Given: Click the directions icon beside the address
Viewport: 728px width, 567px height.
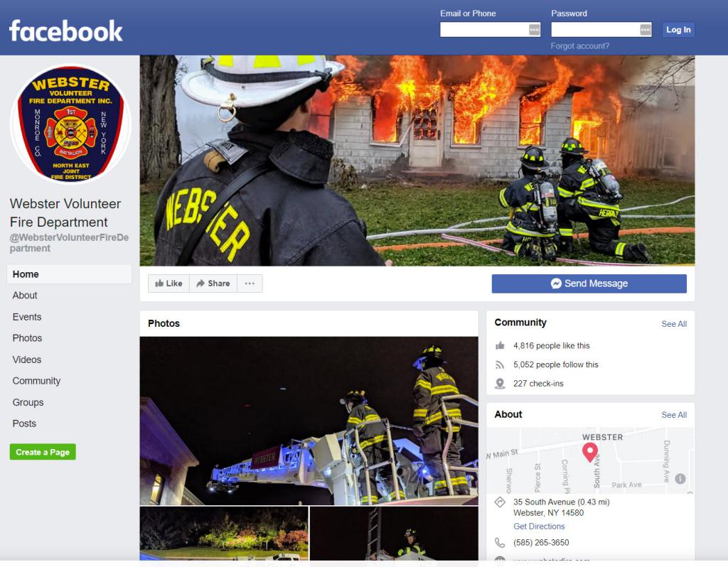Looking at the screenshot, I should 500,502.
